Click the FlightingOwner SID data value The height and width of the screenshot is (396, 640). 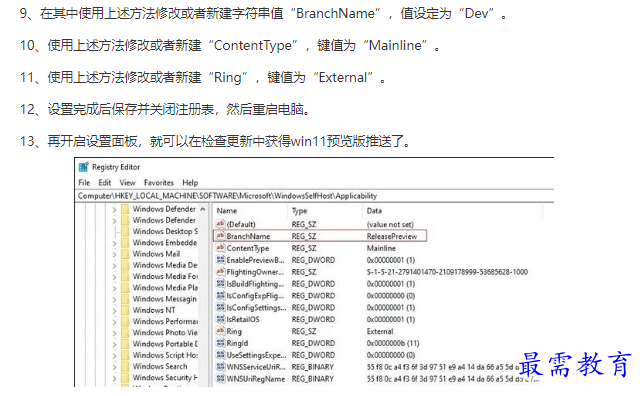tap(447, 272)
